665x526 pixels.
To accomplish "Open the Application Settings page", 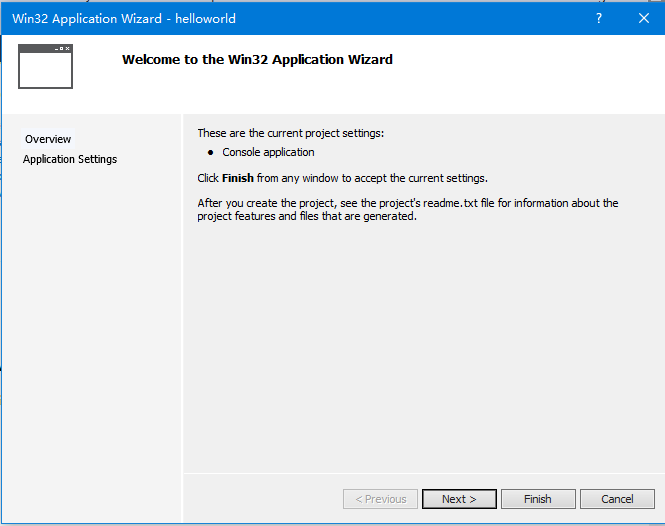I will click(x=70, y=159).
